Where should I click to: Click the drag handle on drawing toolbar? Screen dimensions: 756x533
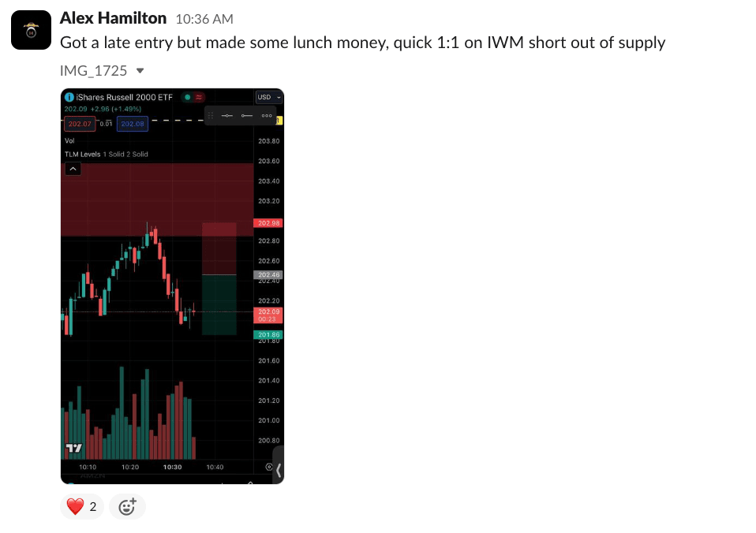[211, 116]
